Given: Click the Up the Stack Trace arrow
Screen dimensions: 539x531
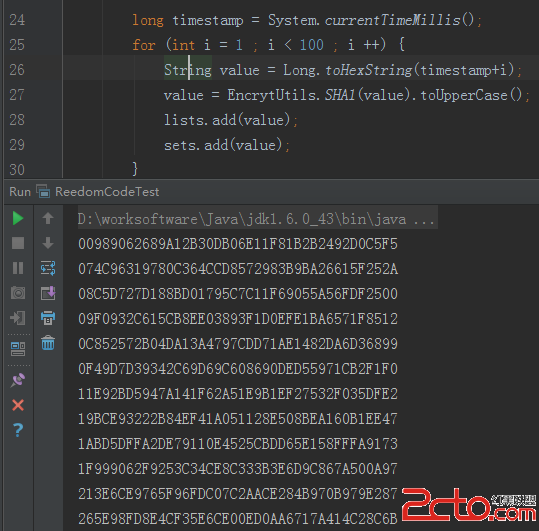Looking at the screenshot, I should point(48,218).
